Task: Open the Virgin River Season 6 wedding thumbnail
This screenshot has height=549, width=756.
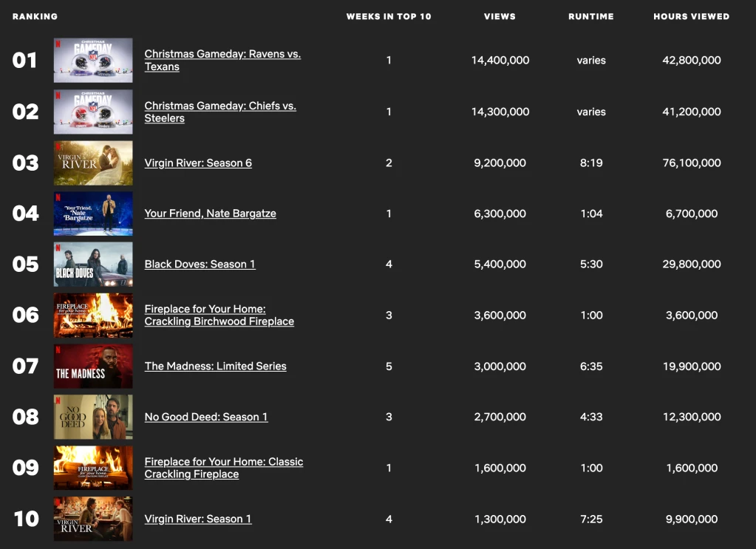Action: [93, 163]
